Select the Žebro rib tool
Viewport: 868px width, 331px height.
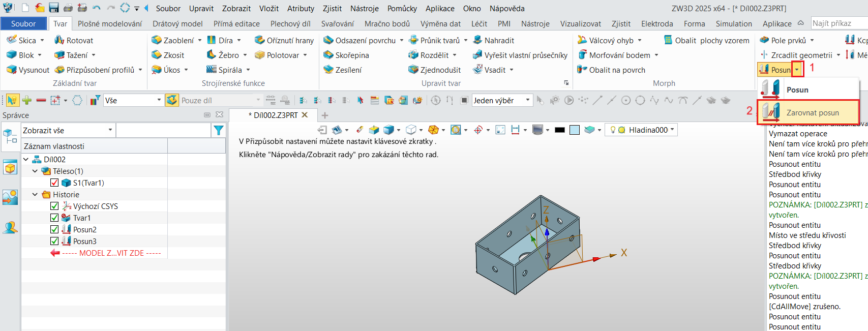click(222, 55)
